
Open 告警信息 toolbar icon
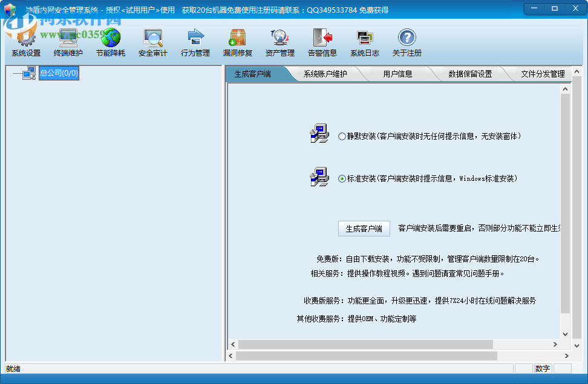coord(322,38)
